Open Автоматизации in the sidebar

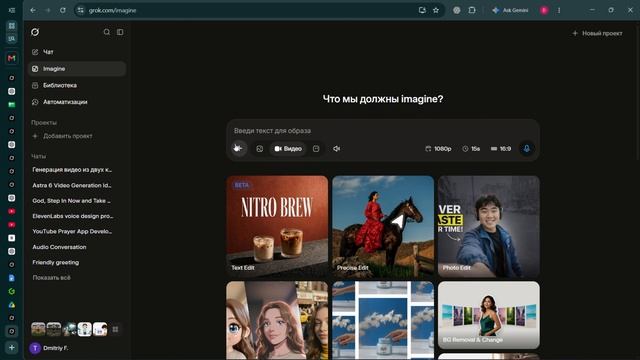[x=77, y=102]
